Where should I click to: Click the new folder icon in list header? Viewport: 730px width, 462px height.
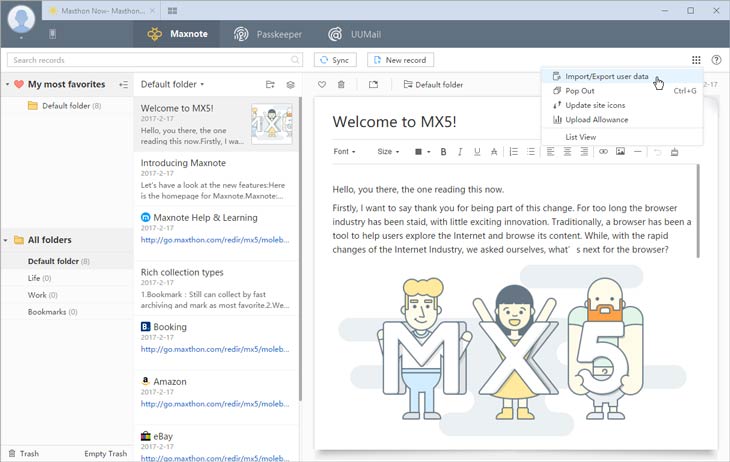[x=270, y=84]
